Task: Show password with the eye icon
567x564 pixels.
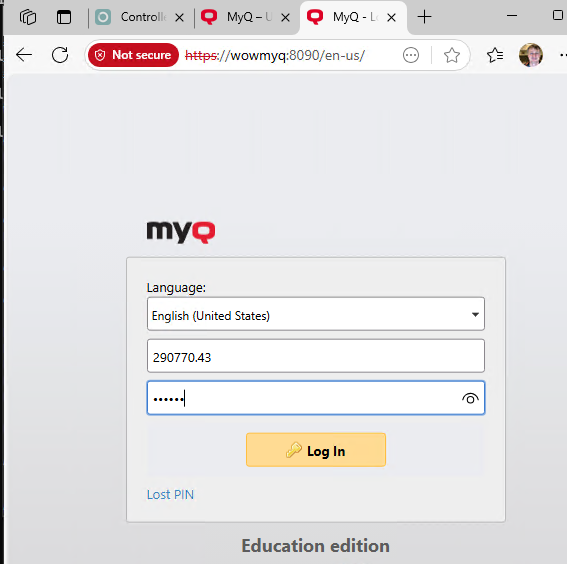Action: 470,398
